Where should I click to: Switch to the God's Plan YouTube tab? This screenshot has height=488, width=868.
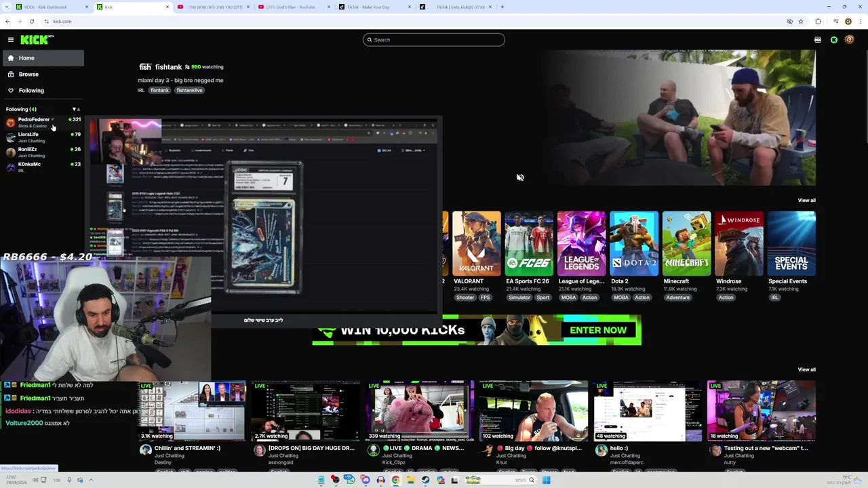[x=293, y=7]
